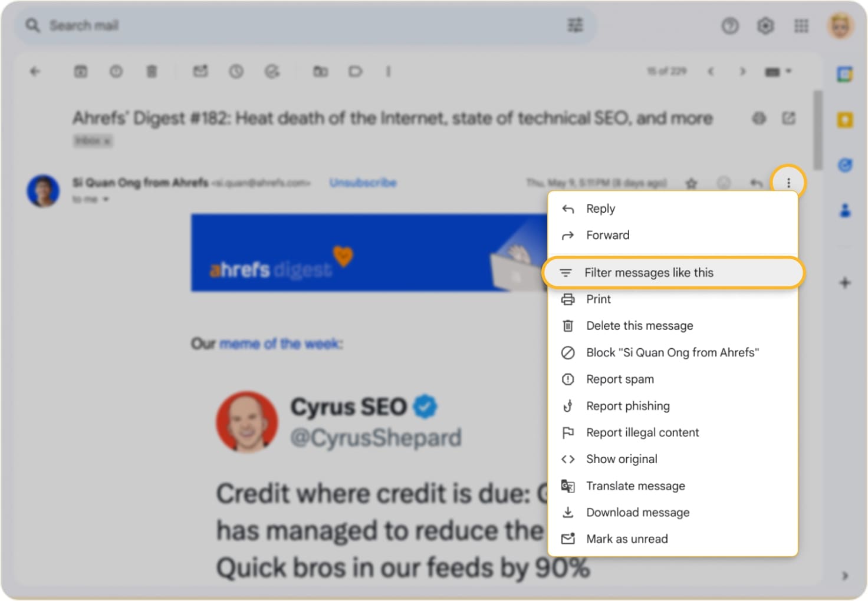Open Google Keep in the side panel
Image resolution: width=868 pixels, height=601 pixels.
click(x=845, y=120)
